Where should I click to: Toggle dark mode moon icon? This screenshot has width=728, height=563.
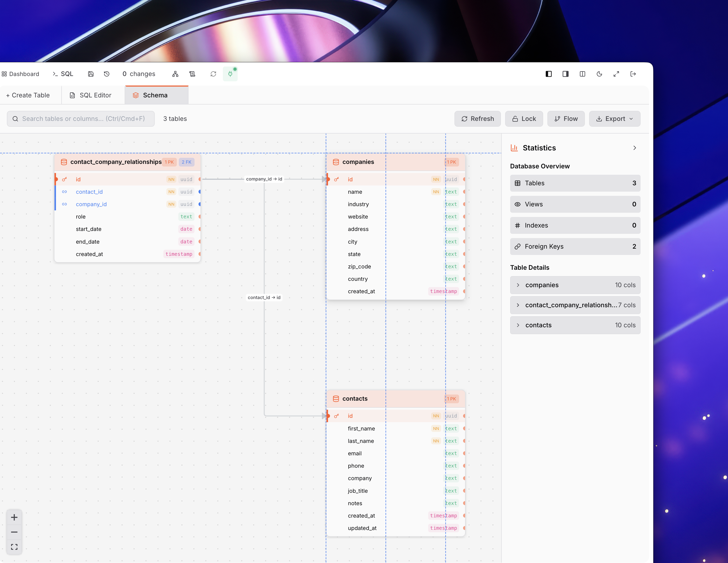pyautogui.click(x=599, y=74)
